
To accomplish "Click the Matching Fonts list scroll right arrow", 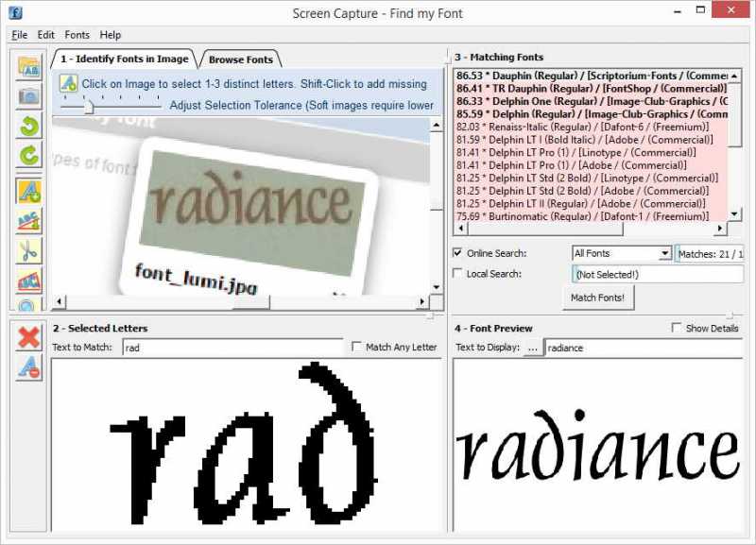I will tap(720, 228).
